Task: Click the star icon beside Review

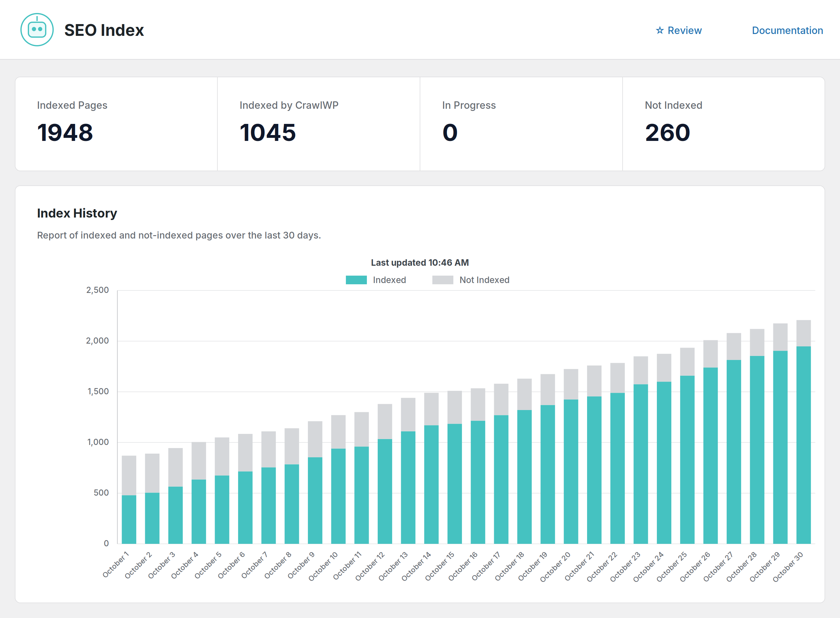Action: [x=660, y=30]
